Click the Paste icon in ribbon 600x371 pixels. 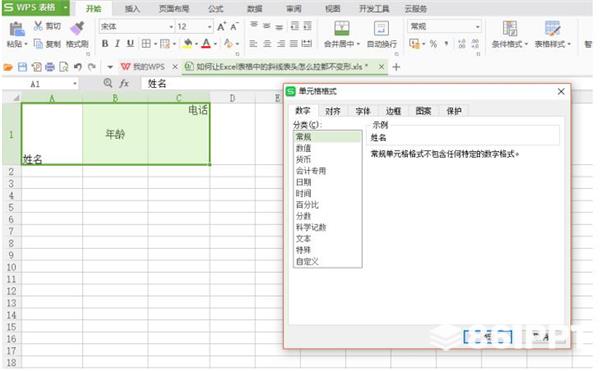[16, 29]
